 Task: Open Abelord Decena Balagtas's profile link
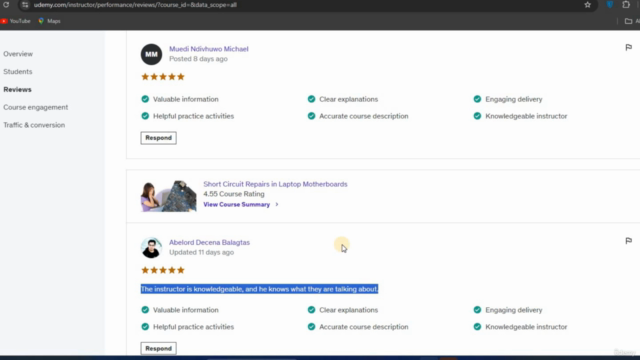pos(209,242)
